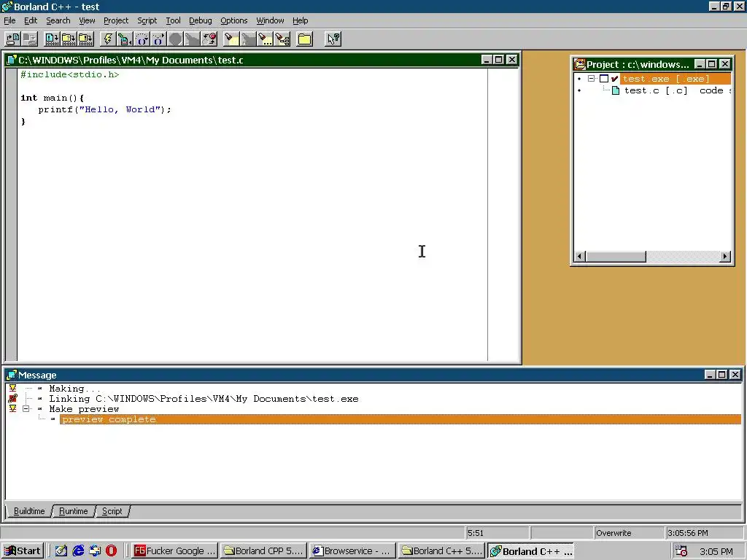This screenshot has width=747, height=560.
Task: Click the Message window title icon
Action: pos(12,375)
